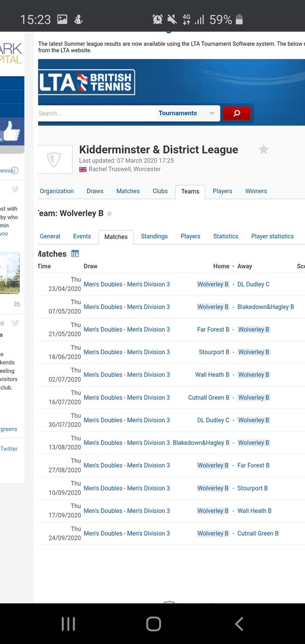The height and width of the screenshot is (644, 305).
Task: Open DL Dudley C home team on 30/07/2020
Action: [213, 420]
